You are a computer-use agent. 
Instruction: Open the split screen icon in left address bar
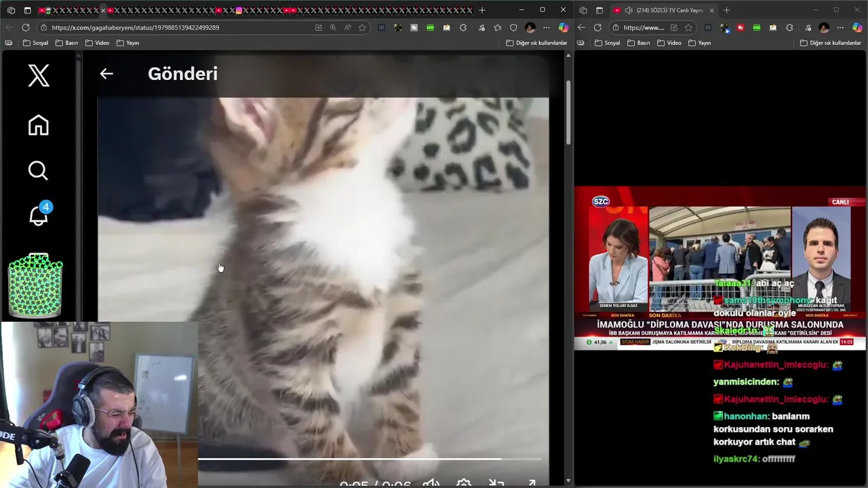[x=318, y=28]
